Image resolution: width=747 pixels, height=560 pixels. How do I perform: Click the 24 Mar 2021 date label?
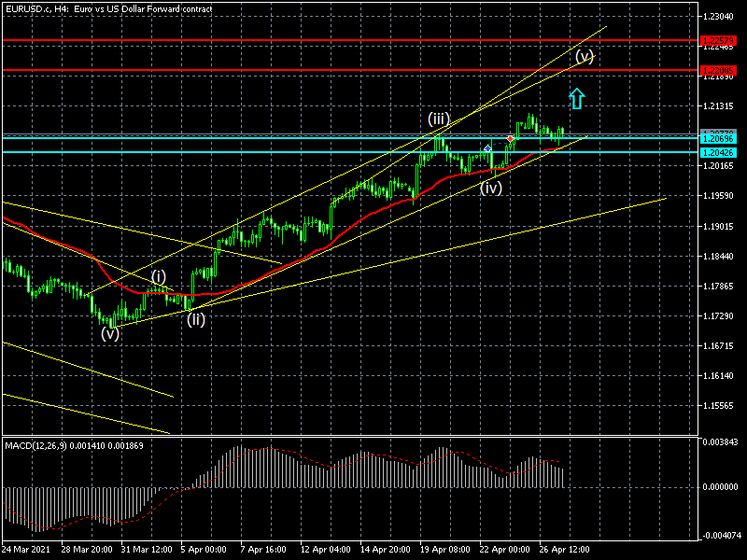26,550
